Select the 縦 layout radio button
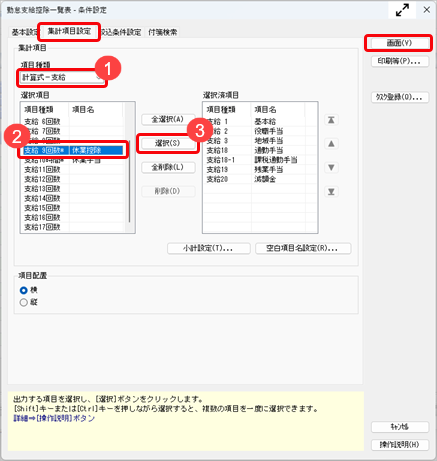The image size is (437, 461). pos(23,303)
